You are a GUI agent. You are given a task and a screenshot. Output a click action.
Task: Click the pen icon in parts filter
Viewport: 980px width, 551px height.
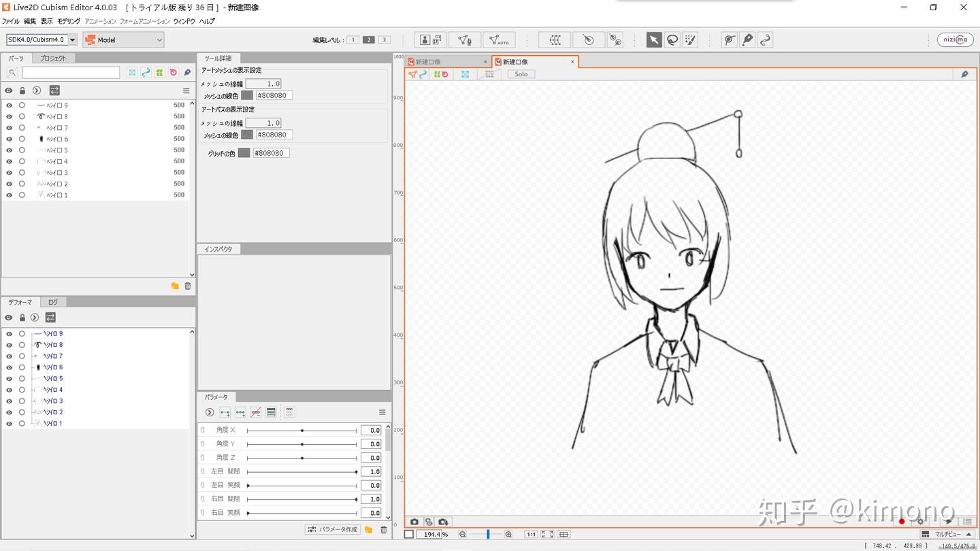pyautogui.click(x=187, y=73)
